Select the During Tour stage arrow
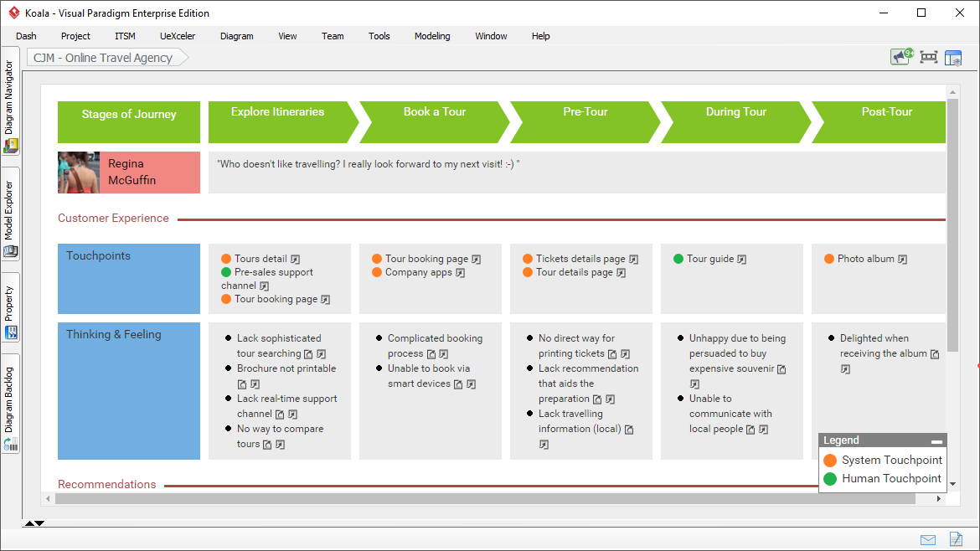 (x=735, y=121)
